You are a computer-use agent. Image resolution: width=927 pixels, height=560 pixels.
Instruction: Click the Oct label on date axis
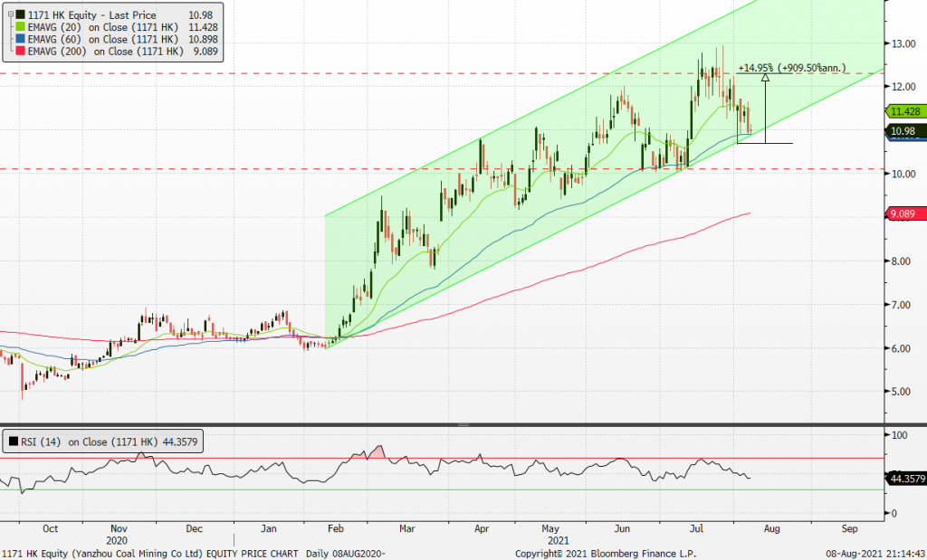tap(51, 528)
